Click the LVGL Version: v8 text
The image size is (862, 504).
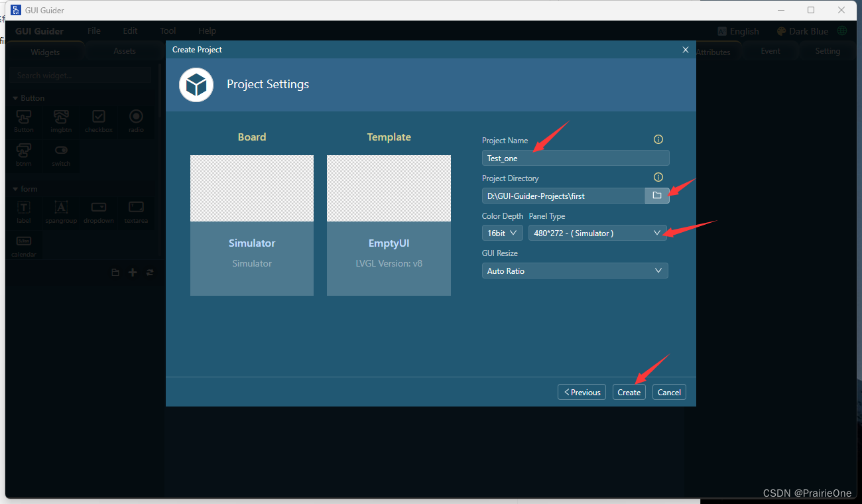click(x=389, y=263)
